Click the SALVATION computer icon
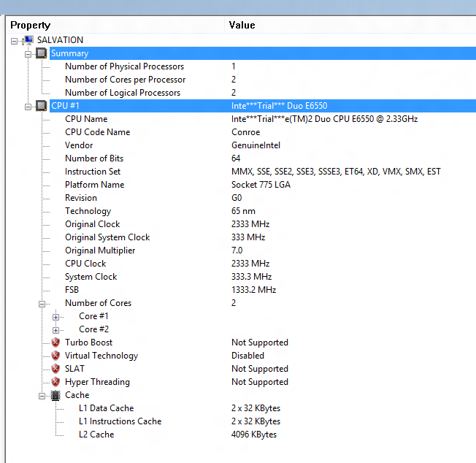 pos(28,40)
